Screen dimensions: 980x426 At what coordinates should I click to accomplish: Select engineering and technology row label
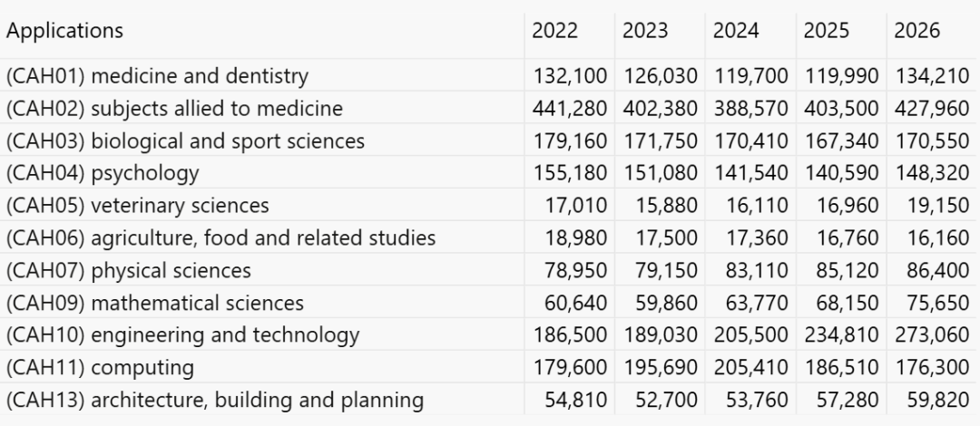(x=183, y=336)
